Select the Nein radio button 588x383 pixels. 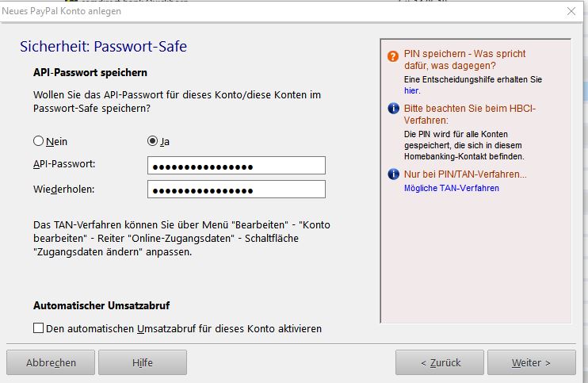[x=38, y=141]
